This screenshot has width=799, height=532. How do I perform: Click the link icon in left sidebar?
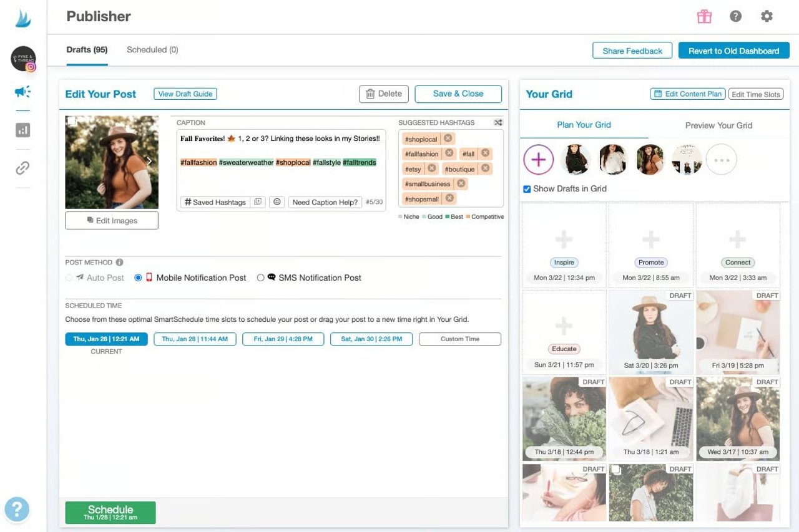[x=22, y=168]
